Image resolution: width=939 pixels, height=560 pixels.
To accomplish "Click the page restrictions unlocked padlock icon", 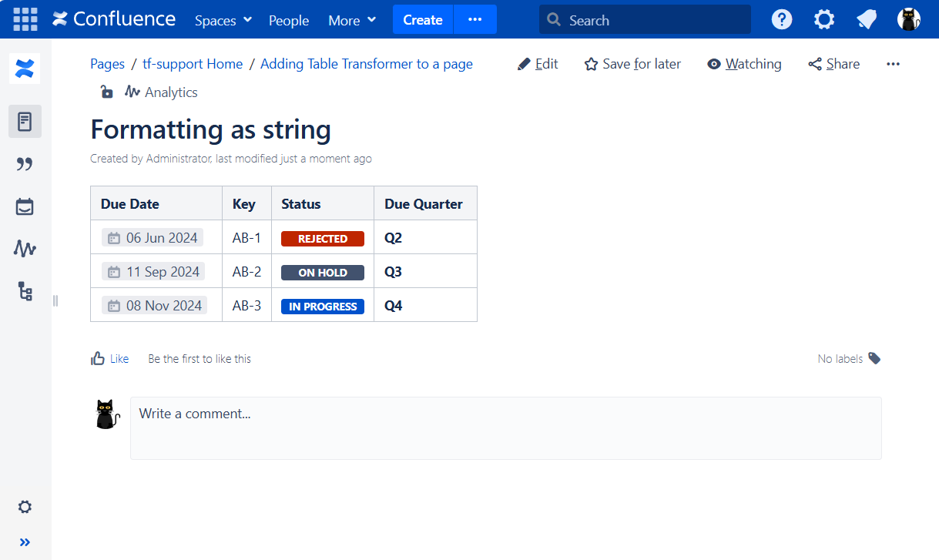I will pos(106,92).
